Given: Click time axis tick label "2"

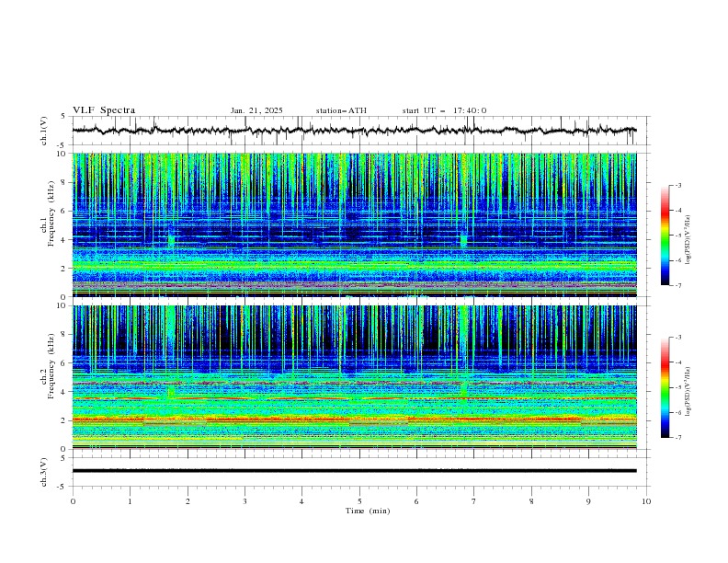Looking at the screenshot, I should pyautogui.click(x=188, y=501).
